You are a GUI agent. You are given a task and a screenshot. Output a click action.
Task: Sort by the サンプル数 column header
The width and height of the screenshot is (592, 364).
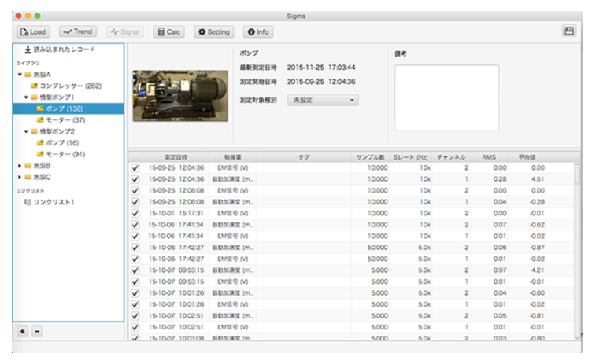[369, 156]
